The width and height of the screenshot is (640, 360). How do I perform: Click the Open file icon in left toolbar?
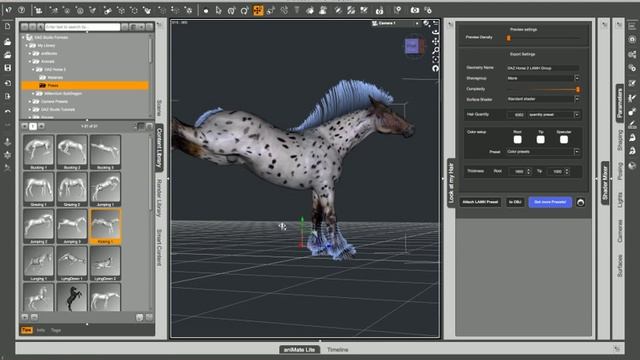7,41
